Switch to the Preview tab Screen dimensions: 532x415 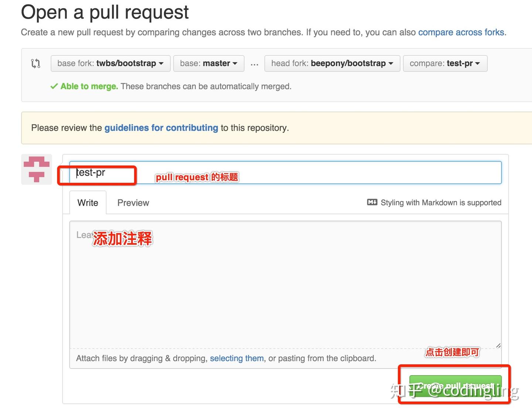[133, 202]
